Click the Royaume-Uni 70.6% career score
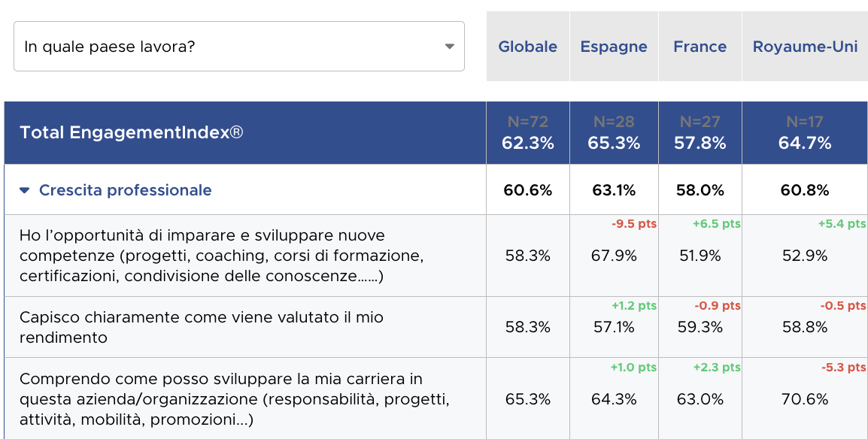The width and height of the screenshot is (868, 439). point(805,399)
